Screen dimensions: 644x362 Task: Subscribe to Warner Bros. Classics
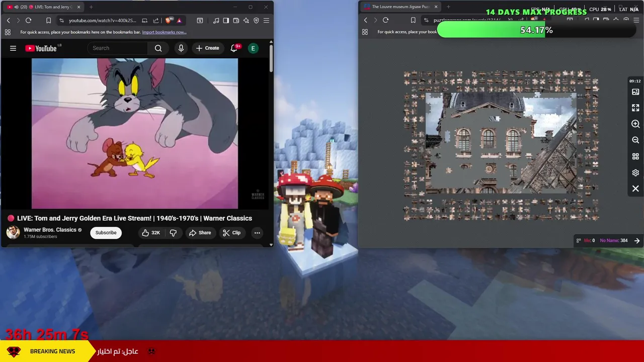coord(106,233)
